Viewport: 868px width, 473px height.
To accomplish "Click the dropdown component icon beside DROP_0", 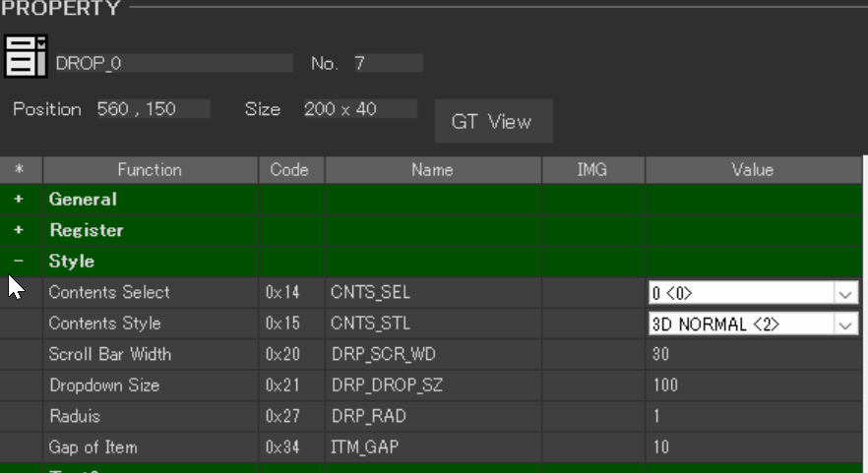I will pos(27,56).
